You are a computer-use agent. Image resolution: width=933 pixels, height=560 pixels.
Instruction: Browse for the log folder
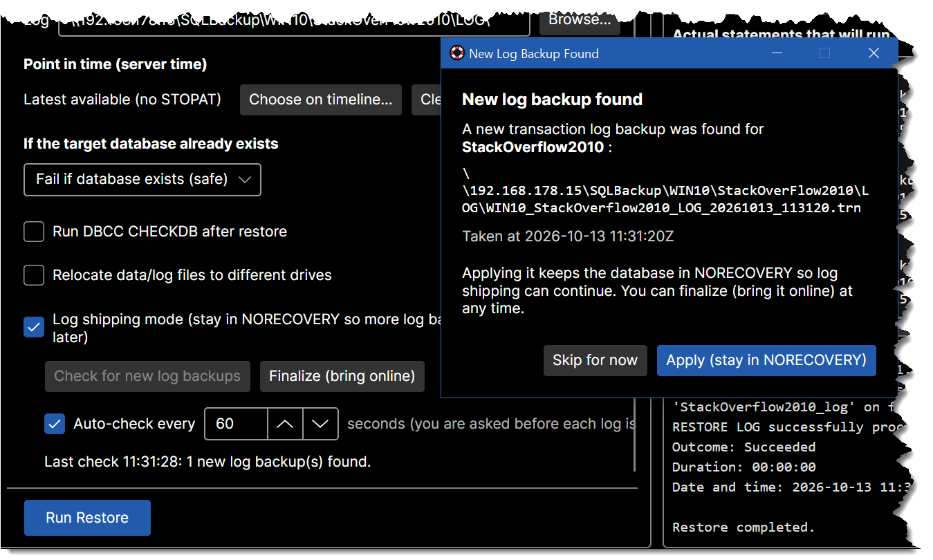[579, 21]
